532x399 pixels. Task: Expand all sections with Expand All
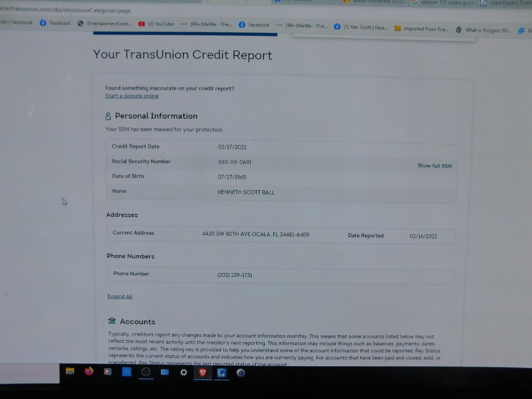point(120,296)
